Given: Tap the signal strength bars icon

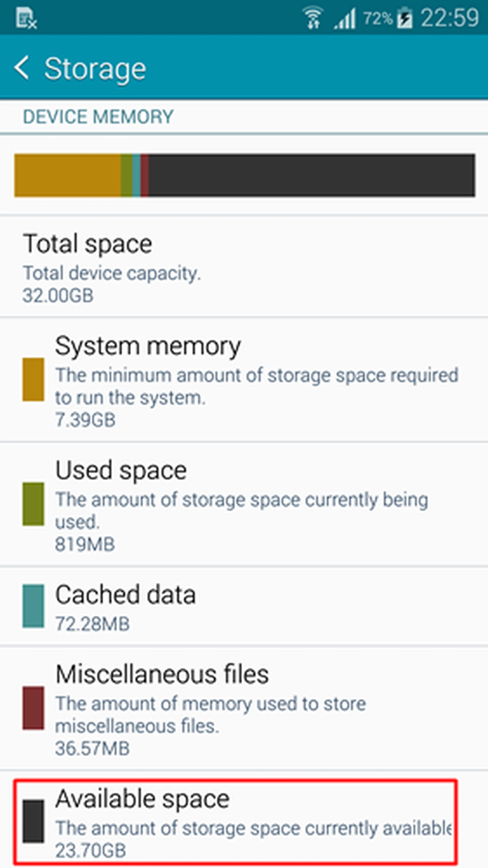Looking at the screenshot, I should pos(345,19).
